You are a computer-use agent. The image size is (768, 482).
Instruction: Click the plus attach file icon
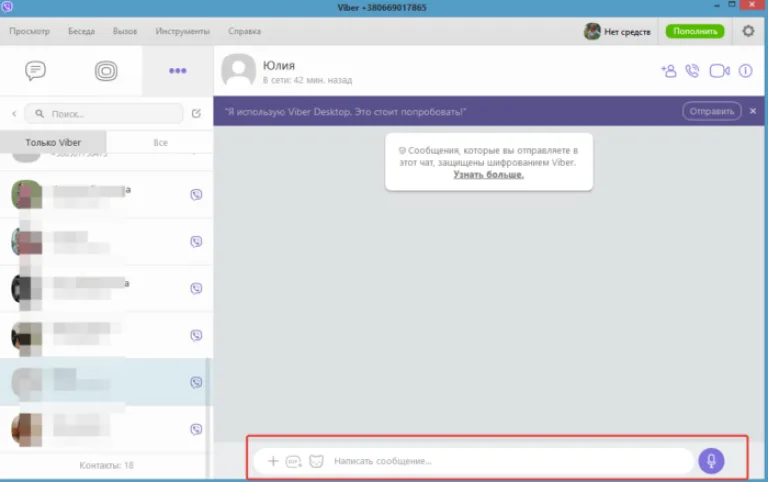[273, 461]
